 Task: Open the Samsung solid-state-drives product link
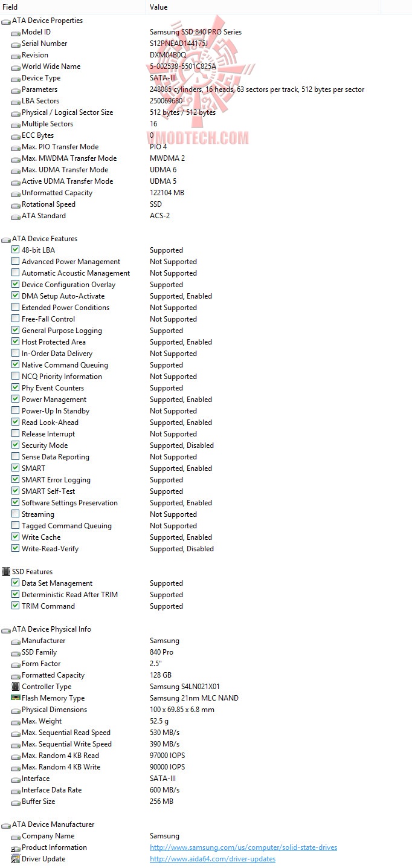click(243, 847)
